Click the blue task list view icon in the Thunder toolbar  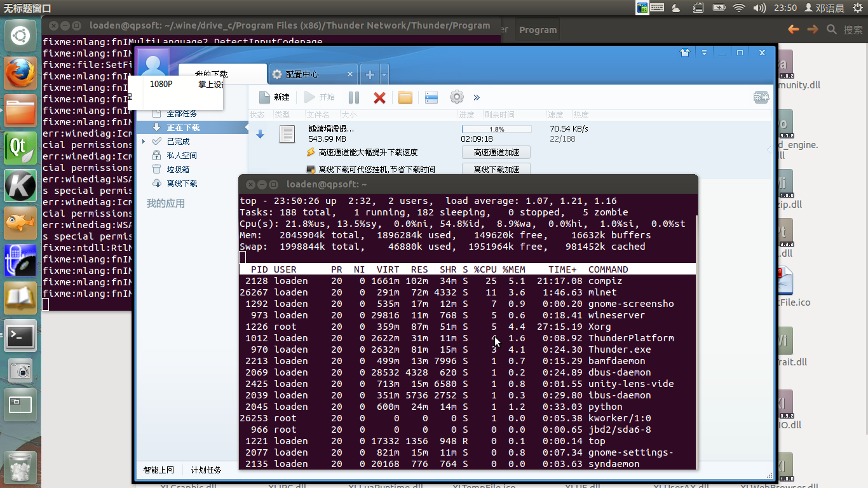pos(431,97)
